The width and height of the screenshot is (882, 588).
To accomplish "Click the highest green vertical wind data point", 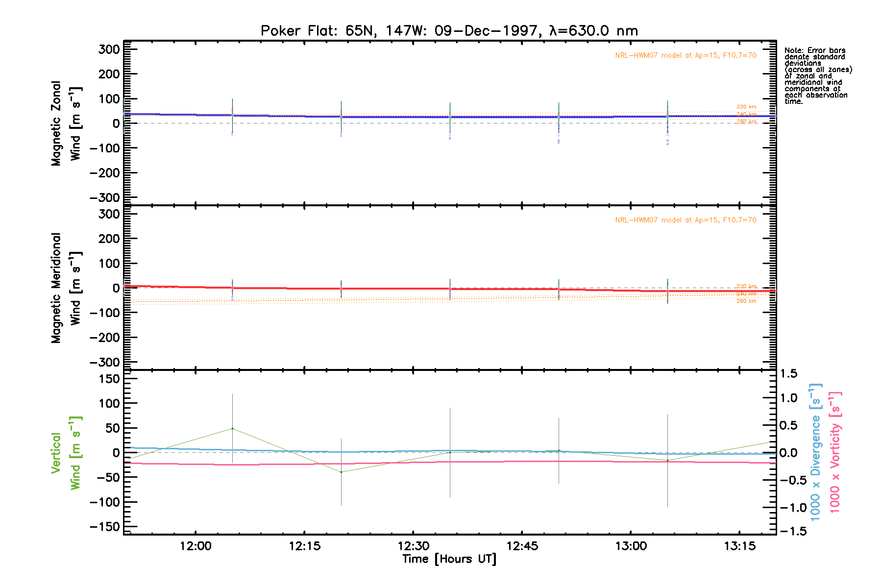I will [x=232, y=429].
